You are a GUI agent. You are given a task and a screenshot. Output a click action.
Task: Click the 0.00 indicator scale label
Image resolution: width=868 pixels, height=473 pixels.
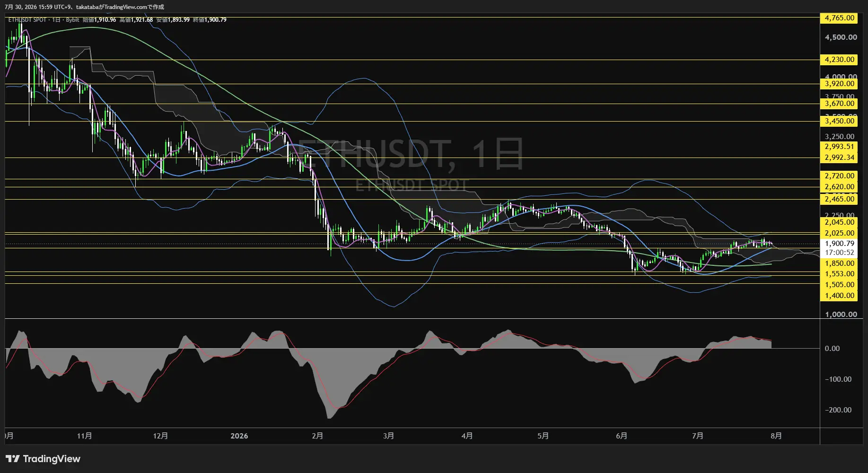tap(832, 349)
